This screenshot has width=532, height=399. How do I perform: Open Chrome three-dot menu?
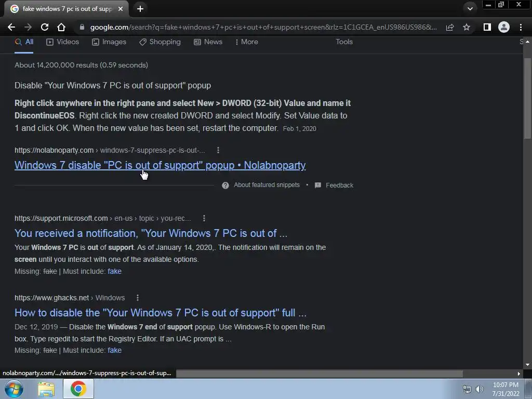click(521, 27)
